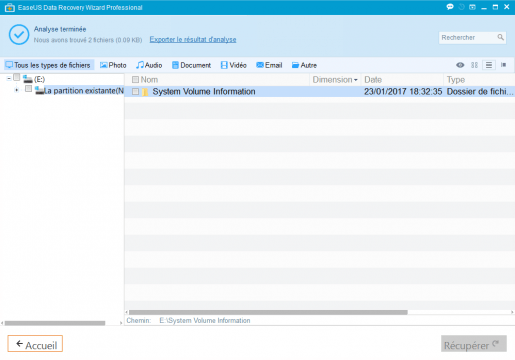Switch to list view icon
This screenshot has width=515, height=360.
click(489, 65)
